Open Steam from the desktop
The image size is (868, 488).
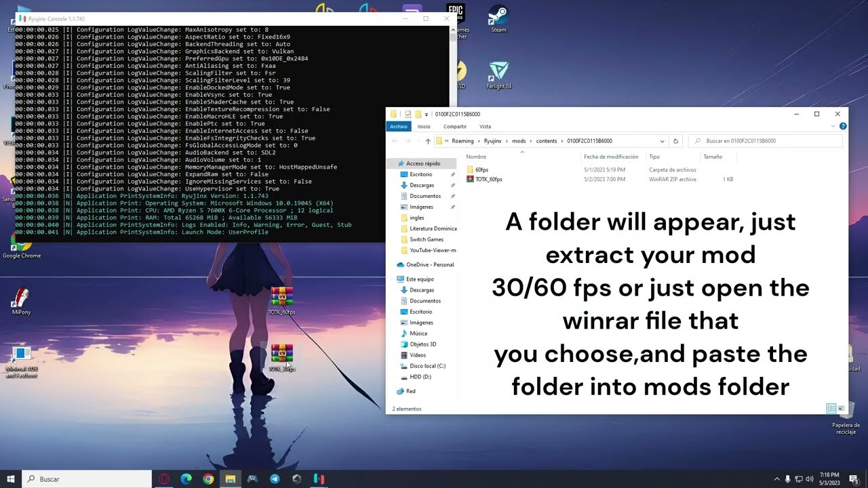[498, 18]
